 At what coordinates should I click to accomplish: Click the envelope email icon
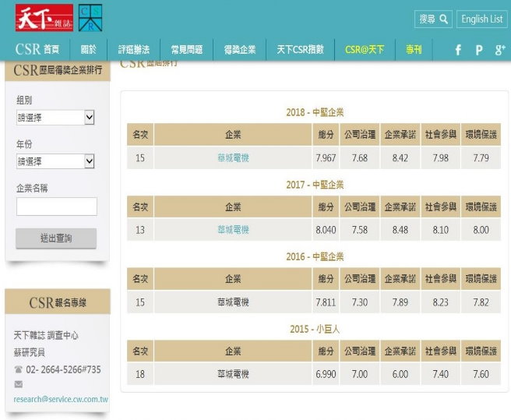tap(19, 384)
